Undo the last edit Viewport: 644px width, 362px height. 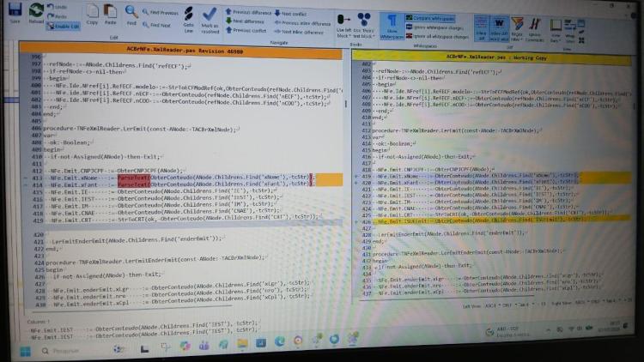(57, 7)
